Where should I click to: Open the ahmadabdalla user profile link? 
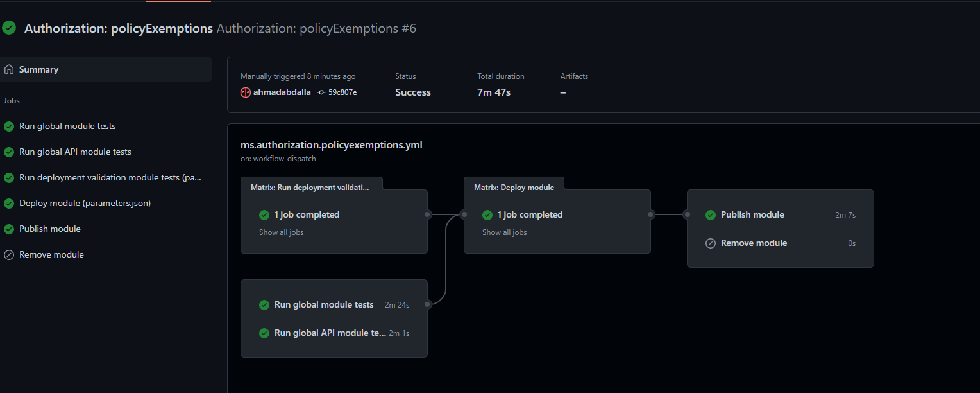click(x=282, y=92)
